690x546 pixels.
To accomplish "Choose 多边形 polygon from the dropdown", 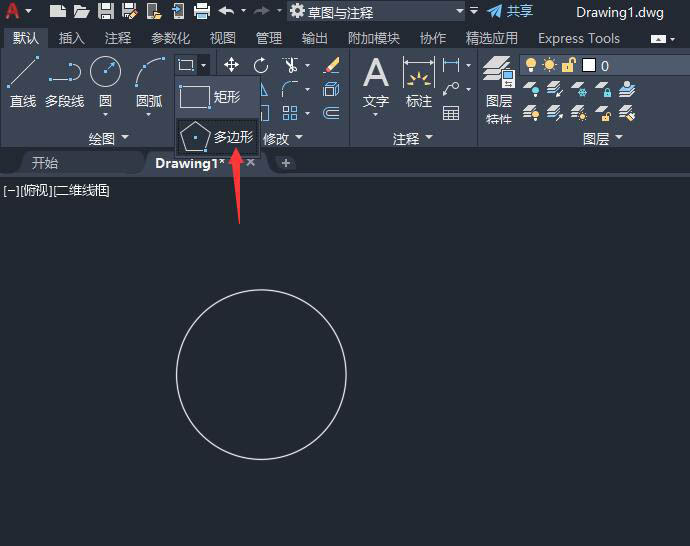I will (x=217, y=137).
